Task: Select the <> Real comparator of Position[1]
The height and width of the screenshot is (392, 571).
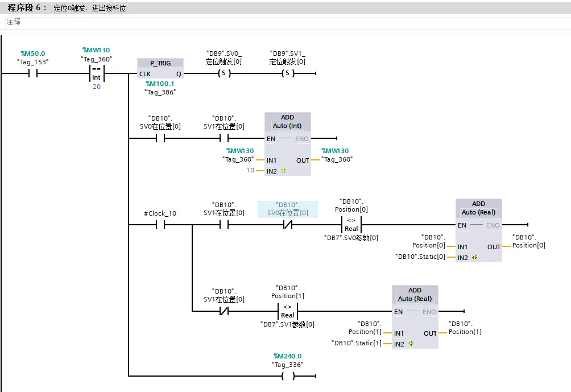Action: (288, 311)
